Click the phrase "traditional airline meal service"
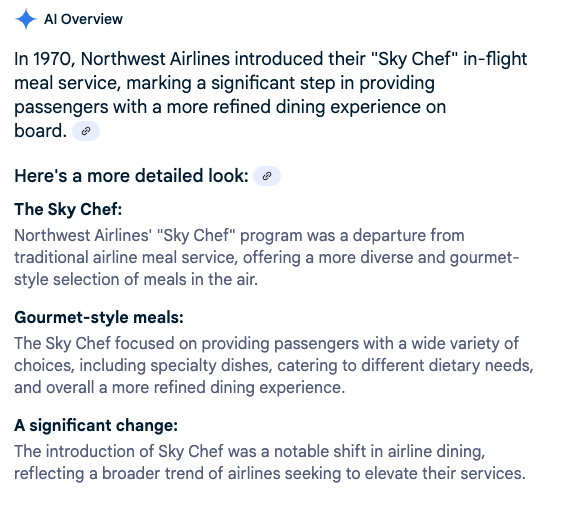 coord(126,258)
